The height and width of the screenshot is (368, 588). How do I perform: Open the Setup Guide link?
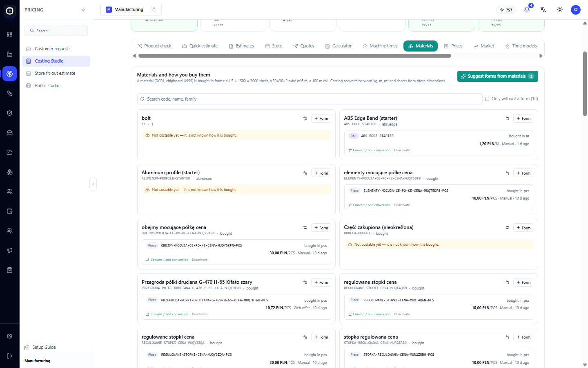click(x=44, y=348)
